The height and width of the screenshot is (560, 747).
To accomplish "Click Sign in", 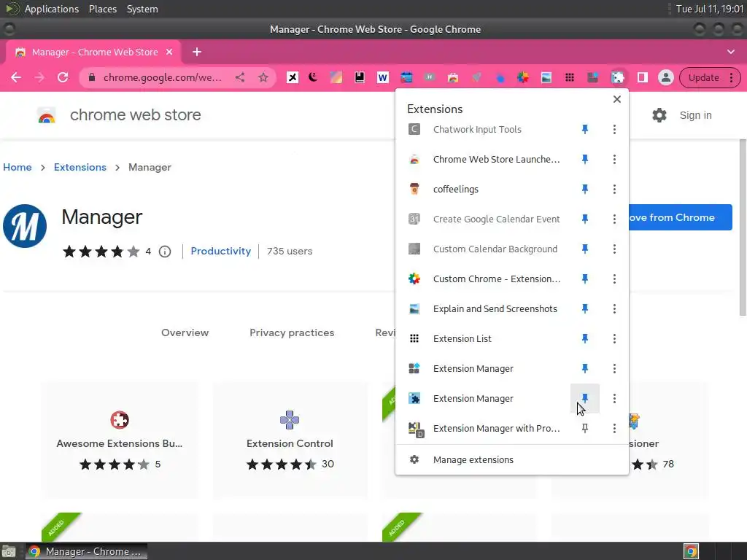I will click(x=695, y=115).
